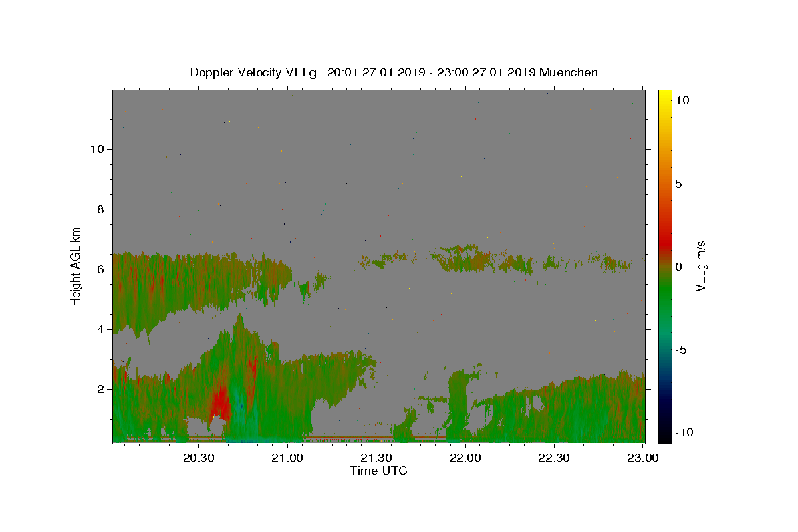Click the height tick label 10
Viewport: 798px width, 532px height.
point(97,149)
